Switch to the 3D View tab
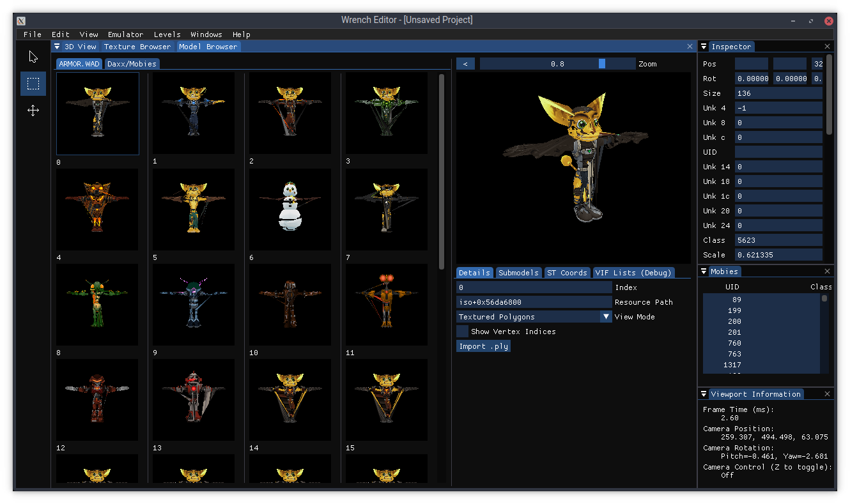Image resolution: width=850 pixels, height=504 pixels. pos(81,47)
